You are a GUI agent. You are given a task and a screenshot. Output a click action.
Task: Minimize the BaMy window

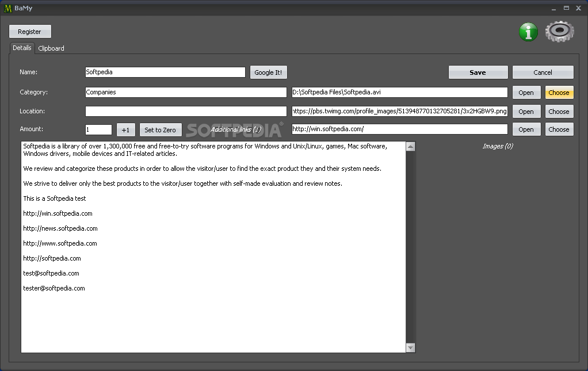coord(553,8)
